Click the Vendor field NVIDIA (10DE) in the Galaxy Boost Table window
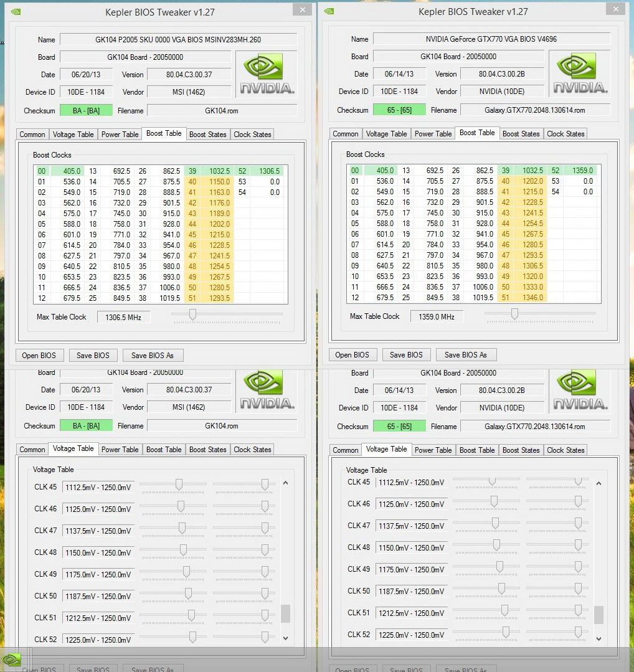This screenshot has height=672, width=634. coord(502,92)
